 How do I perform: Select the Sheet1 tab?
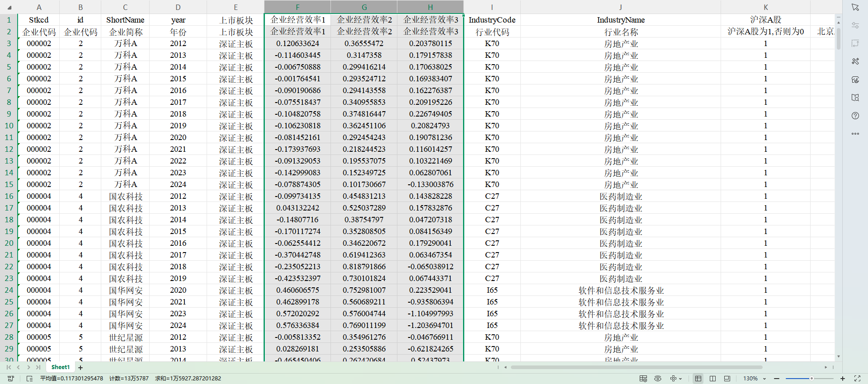60,367
